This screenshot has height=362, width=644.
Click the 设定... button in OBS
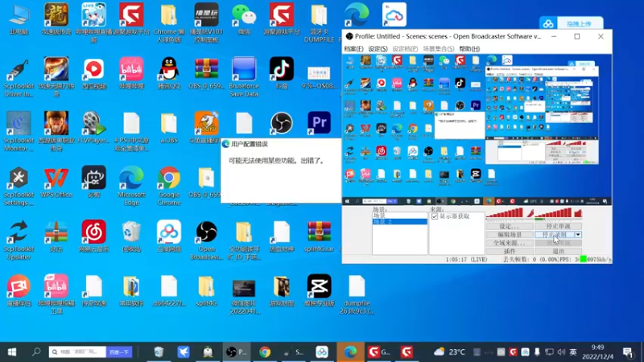(x=510, y=226)
